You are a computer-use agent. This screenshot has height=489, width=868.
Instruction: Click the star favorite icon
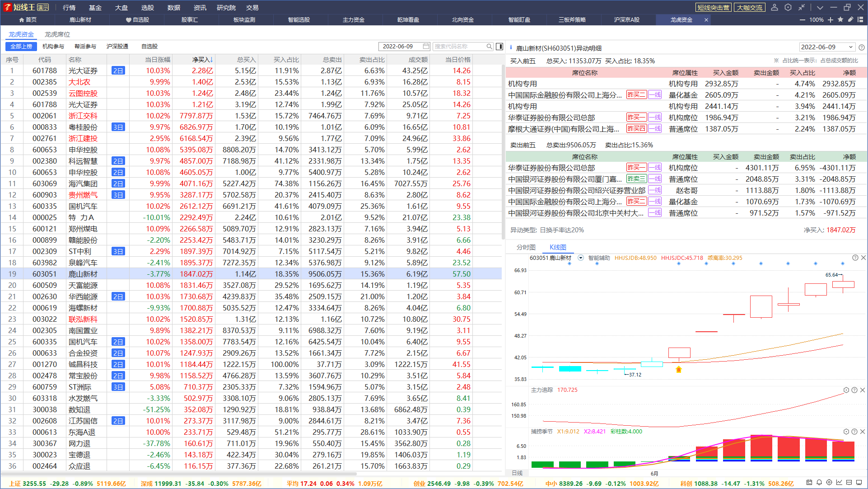coord(840,19)
